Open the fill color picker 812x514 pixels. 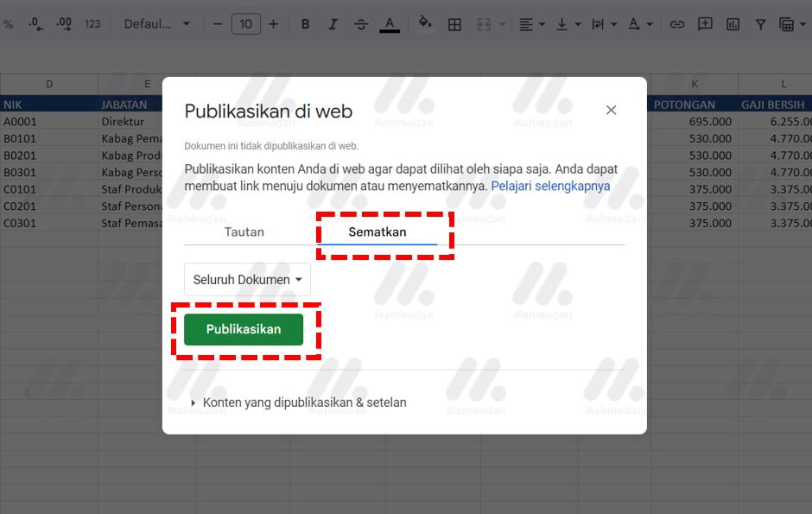point(424,24)
